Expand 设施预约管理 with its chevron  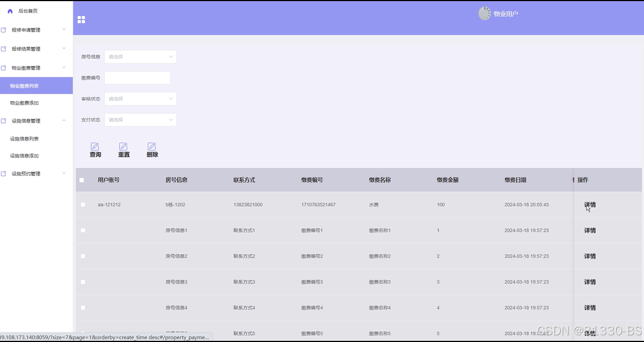(x=64, y=173)
